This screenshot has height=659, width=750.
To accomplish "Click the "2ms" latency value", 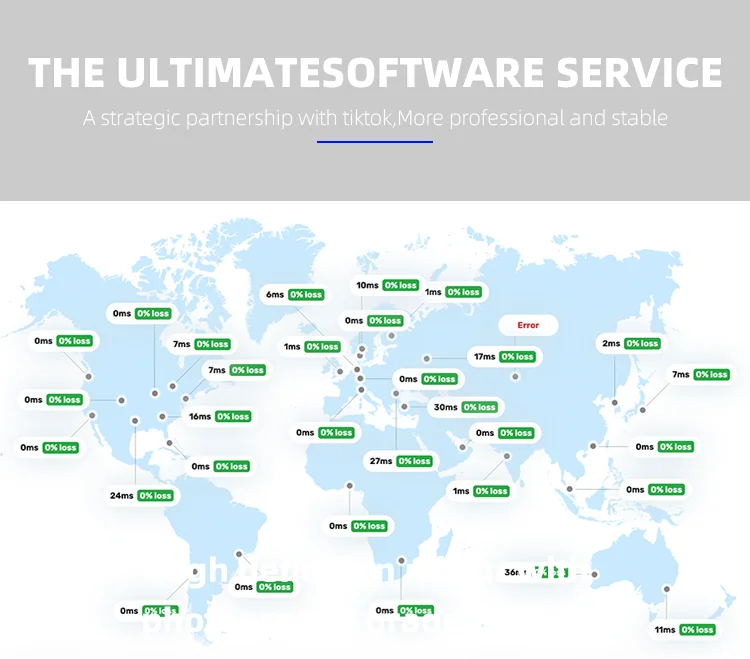I will click(611, 343).
